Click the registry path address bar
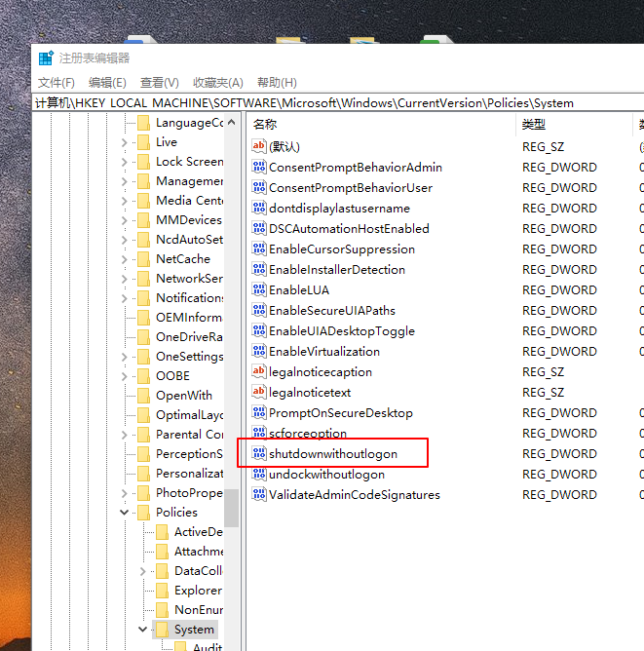The image size is (644, 651). click(331, 102)
